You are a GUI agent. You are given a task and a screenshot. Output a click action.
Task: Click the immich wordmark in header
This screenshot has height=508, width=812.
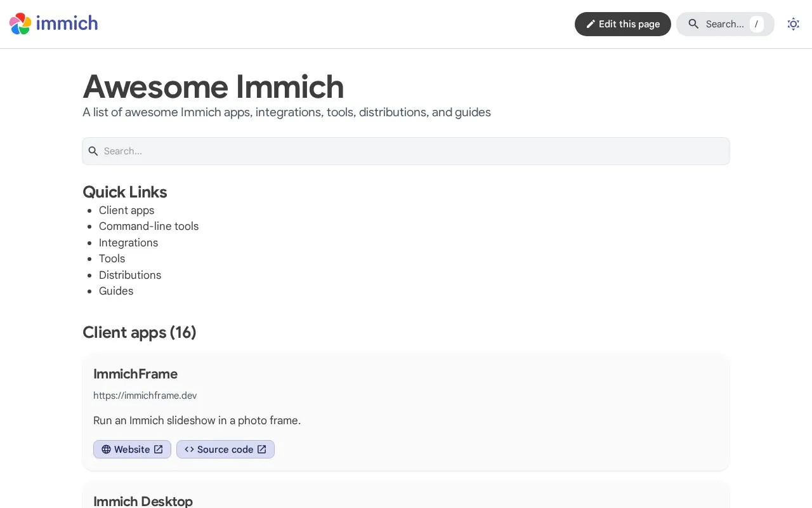[x=67, y=23]
